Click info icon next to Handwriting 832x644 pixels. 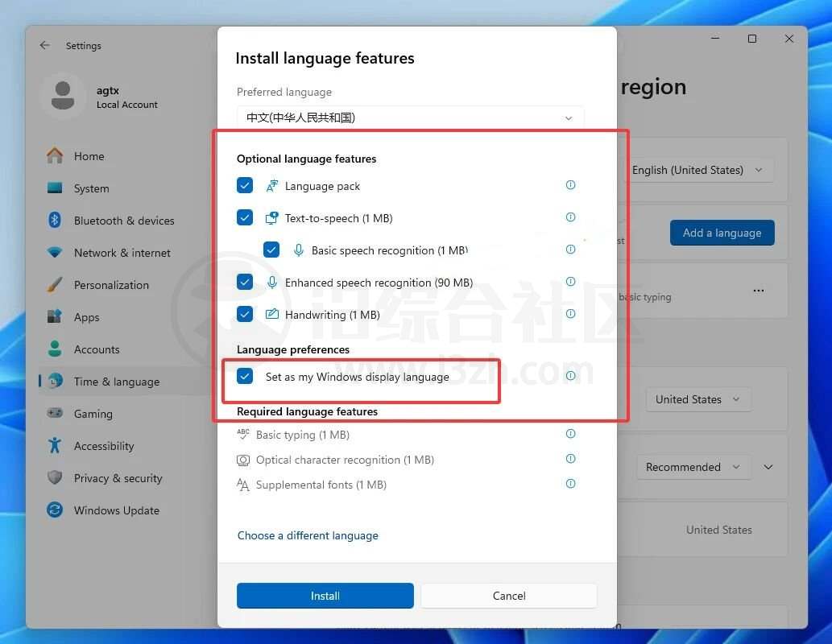(x=570, y=314)
